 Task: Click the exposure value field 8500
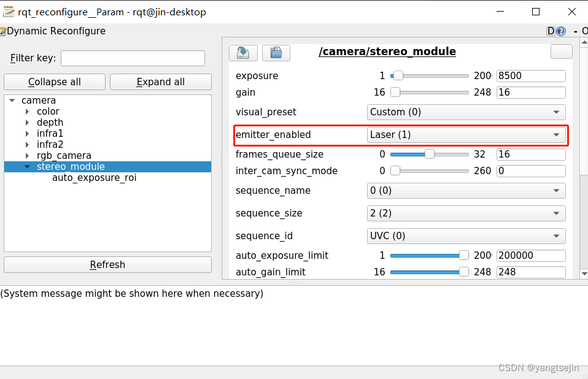tap(531, 76)
